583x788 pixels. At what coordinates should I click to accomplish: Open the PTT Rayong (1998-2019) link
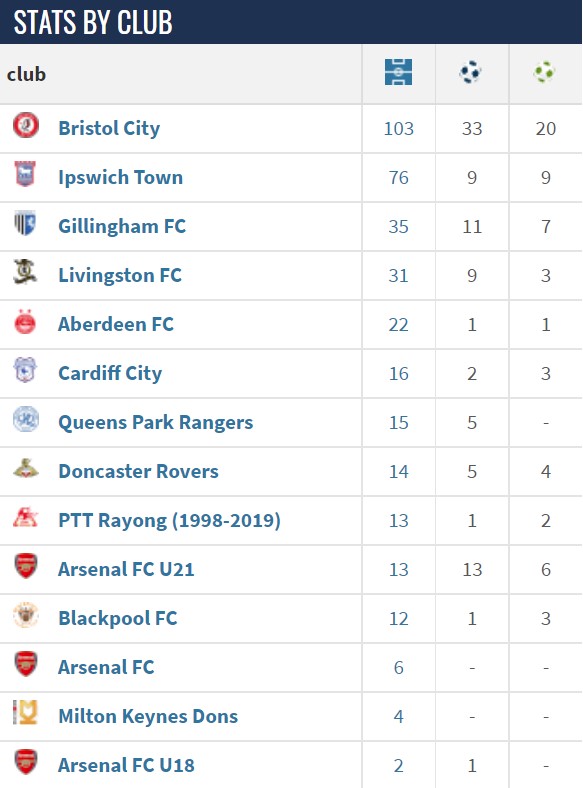tap(169, 521)
